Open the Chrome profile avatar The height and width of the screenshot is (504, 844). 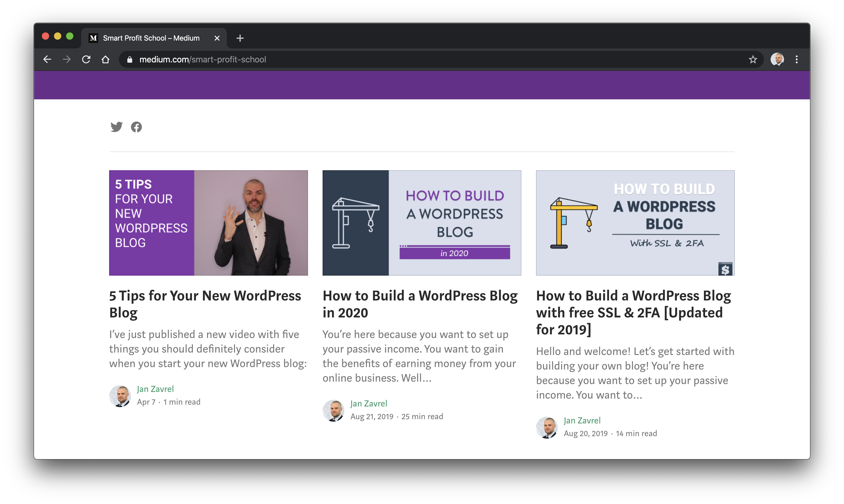coord(777,59)
